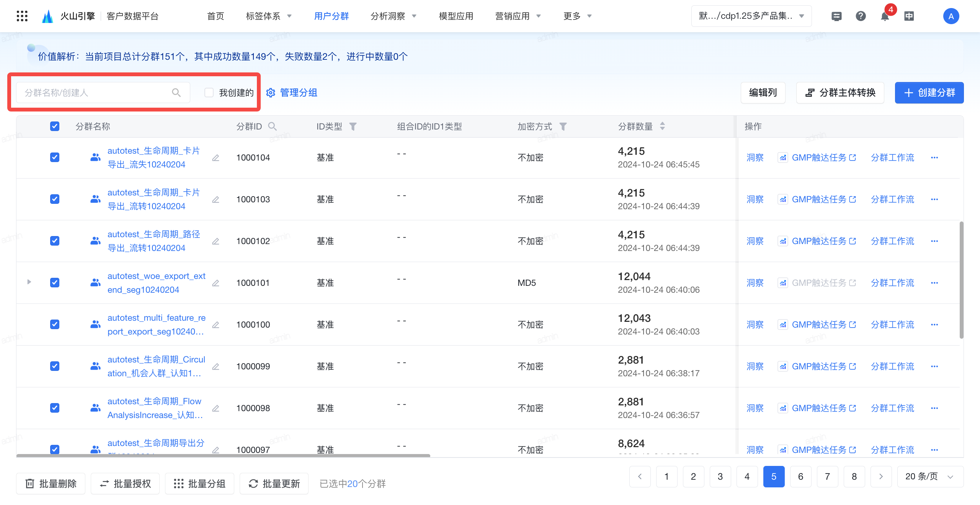Click the 批量分组 button
Image resolution: width=980 pixels, height=505 pixels.
(x=199, y=484)
